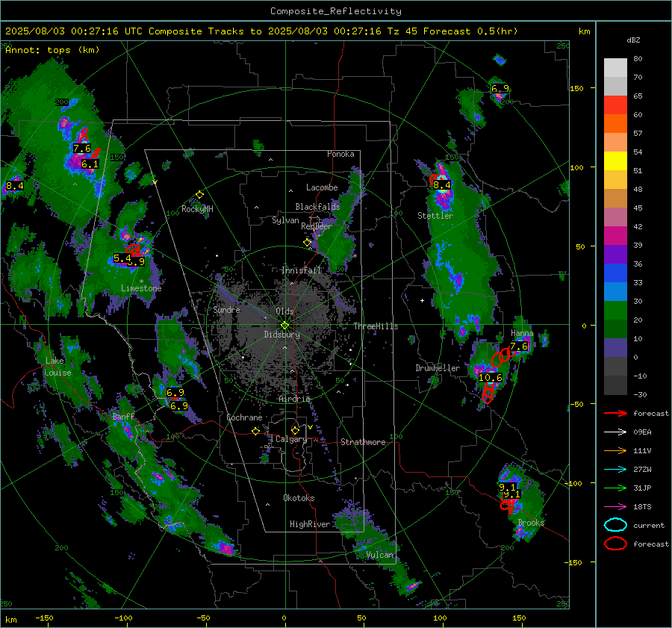The image size is (672, 628).
Task: Click the Innisfail city label
Action: [301, 270]
